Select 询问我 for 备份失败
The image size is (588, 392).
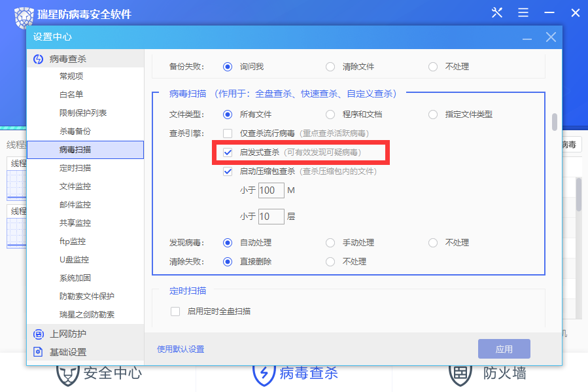[x=227, y=67]
